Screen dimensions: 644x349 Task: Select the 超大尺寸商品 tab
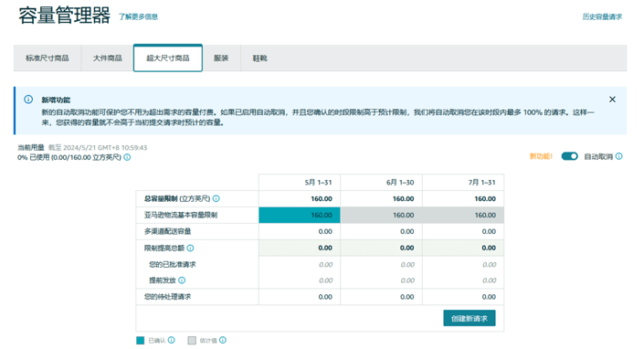click(x=167, y=58)
